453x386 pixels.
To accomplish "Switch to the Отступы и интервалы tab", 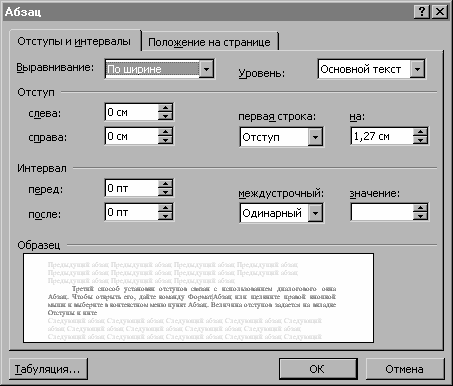I will [75, 41].
